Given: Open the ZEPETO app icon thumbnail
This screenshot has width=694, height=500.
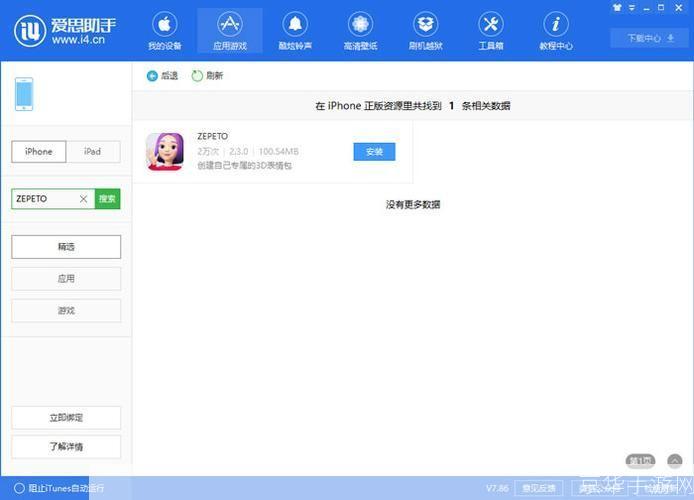Looking at the screenshot, I should click(165, 151).
